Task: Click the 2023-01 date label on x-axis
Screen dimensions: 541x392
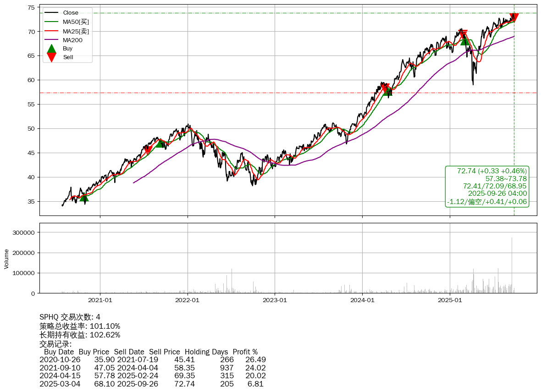Action: pyautogui.click(x=275, y=300)
